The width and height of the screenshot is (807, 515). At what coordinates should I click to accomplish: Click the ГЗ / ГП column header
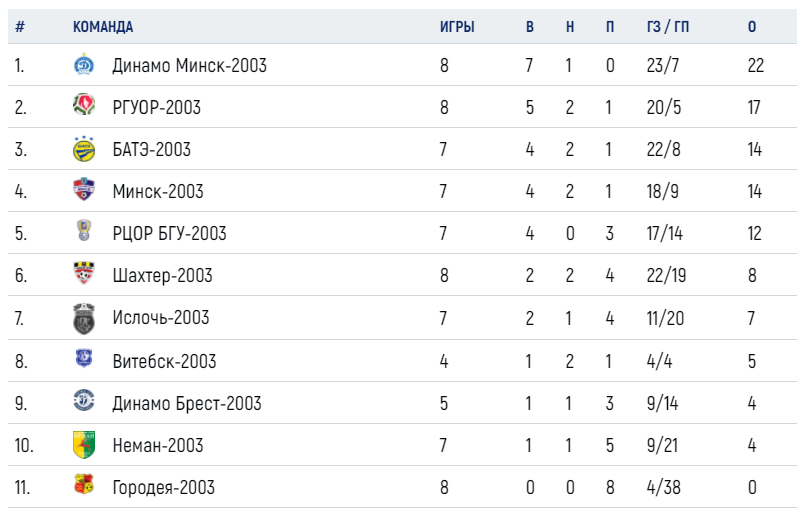click(x=668, y=27)
